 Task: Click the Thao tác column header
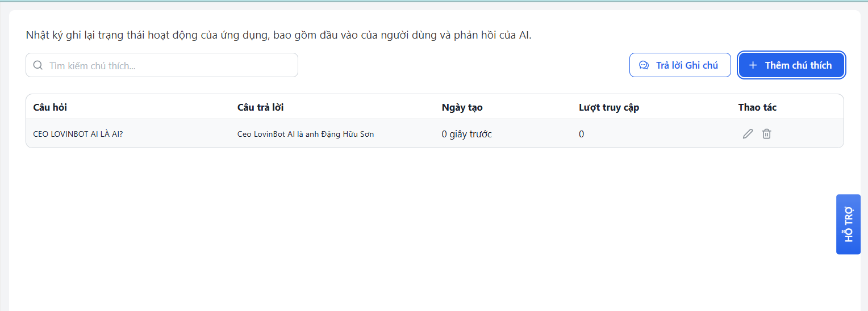click(757, 107)
